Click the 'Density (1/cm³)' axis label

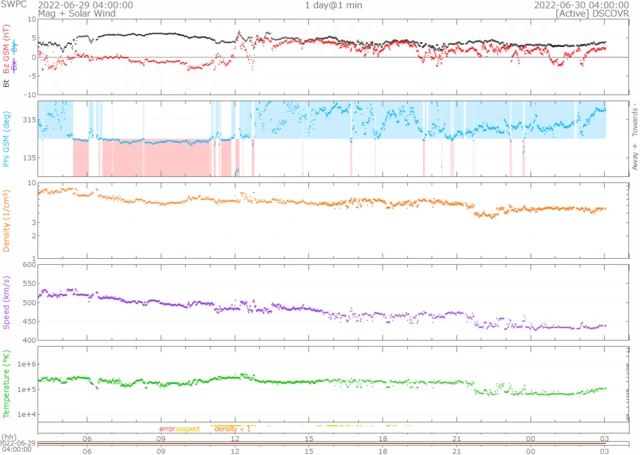point(6,220)
